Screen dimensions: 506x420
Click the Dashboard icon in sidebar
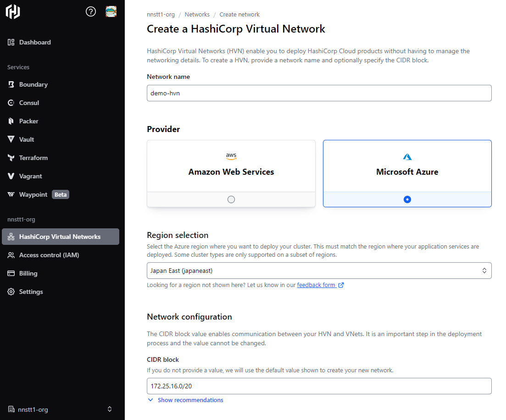pyautogui.click(x=11, y=42)
